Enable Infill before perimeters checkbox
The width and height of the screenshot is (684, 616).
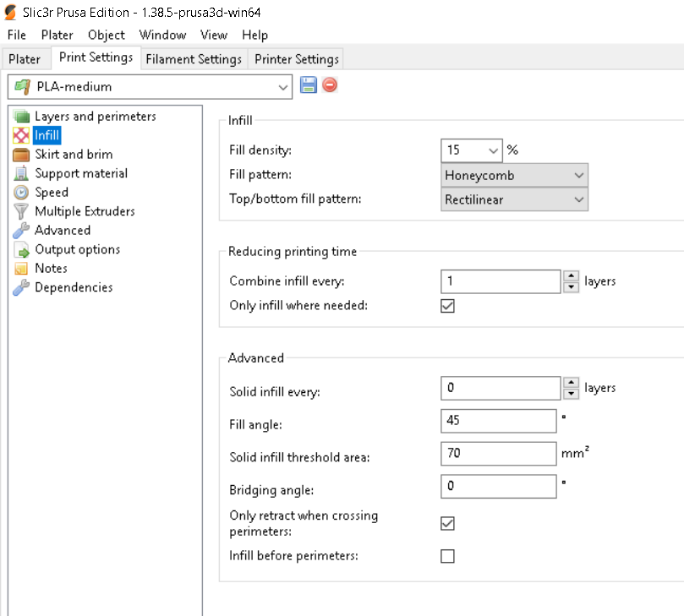[447, 556]
